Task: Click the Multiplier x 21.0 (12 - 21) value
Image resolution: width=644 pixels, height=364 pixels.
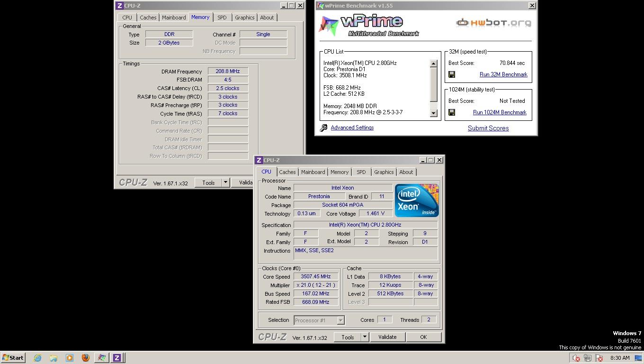Action: (316, 285)
